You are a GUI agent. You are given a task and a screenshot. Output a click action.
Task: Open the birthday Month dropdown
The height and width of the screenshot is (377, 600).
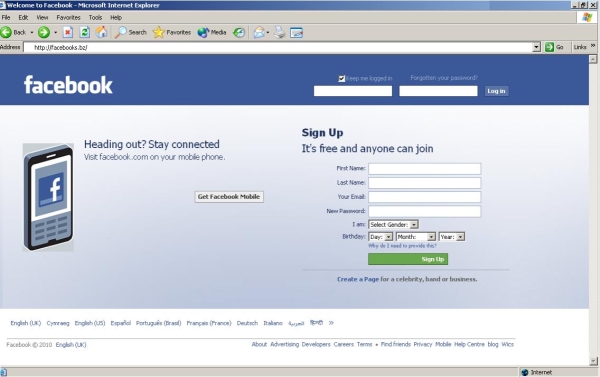point(416,237)
